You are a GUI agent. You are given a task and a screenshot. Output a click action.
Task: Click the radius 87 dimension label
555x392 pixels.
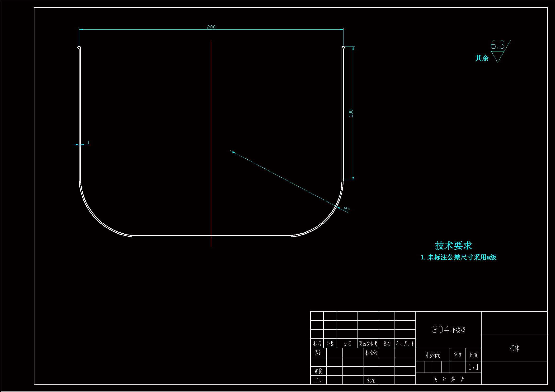347,209
